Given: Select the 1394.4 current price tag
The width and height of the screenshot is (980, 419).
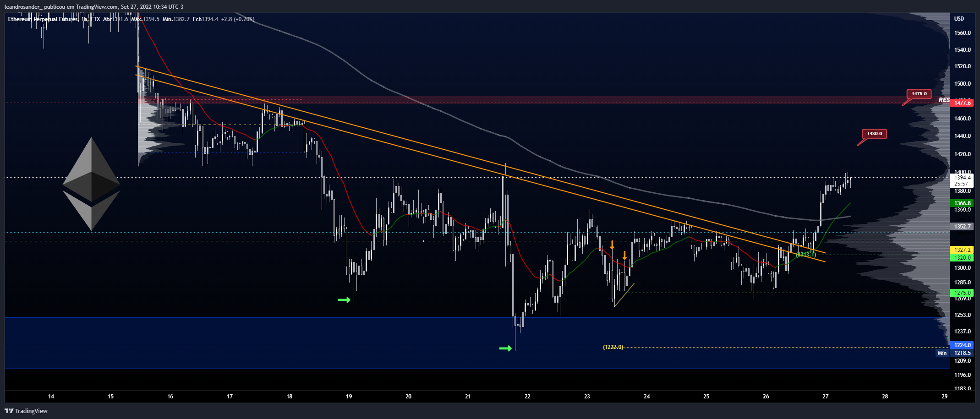Looking at the screenshot, I should tap(962, 178).
